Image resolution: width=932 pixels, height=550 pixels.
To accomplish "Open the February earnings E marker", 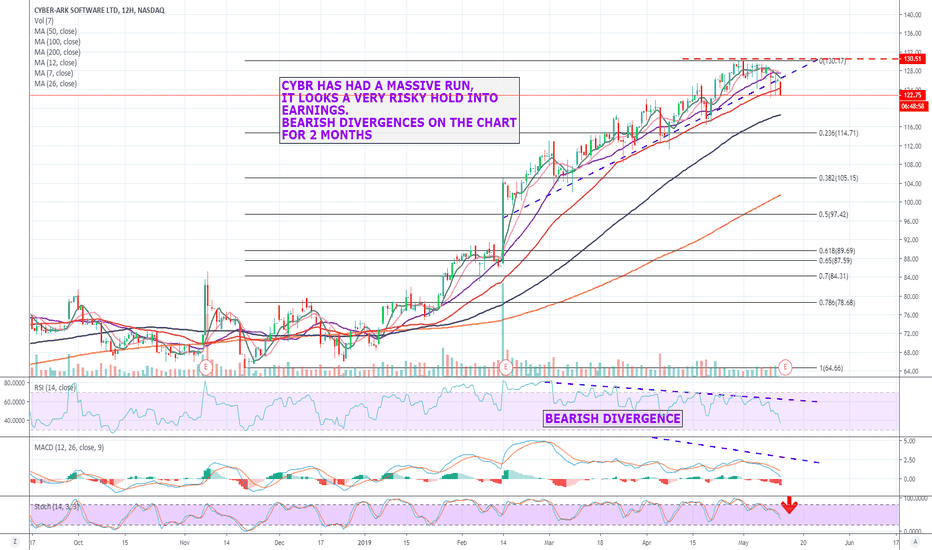I will [506, 367].
